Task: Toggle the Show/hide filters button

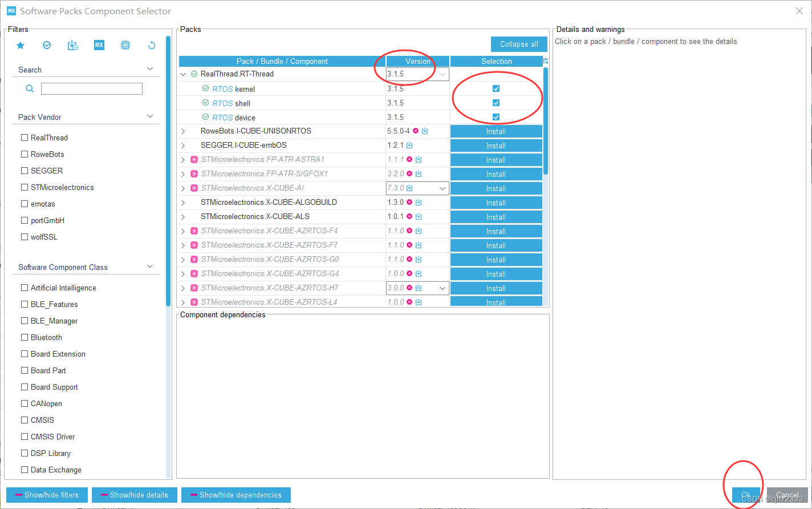Action: [47, 495]
